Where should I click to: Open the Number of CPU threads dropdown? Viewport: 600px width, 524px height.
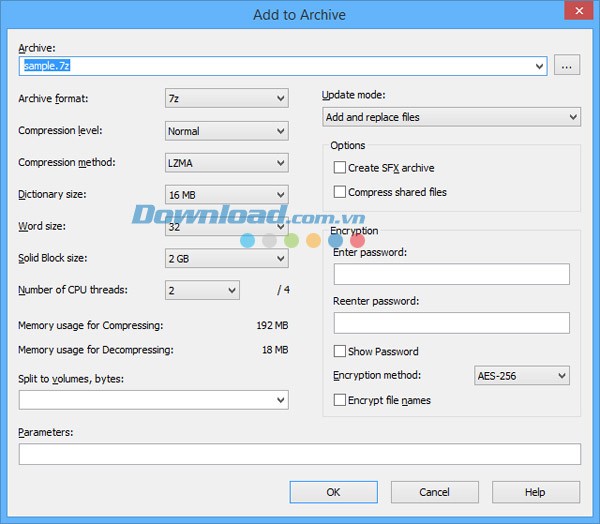click(x=202, y=291)
